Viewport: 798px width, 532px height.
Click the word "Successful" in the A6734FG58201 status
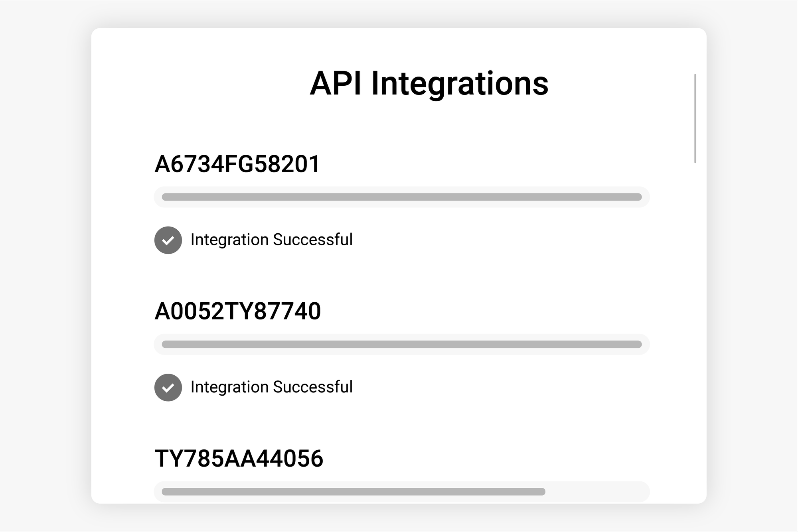313,240
